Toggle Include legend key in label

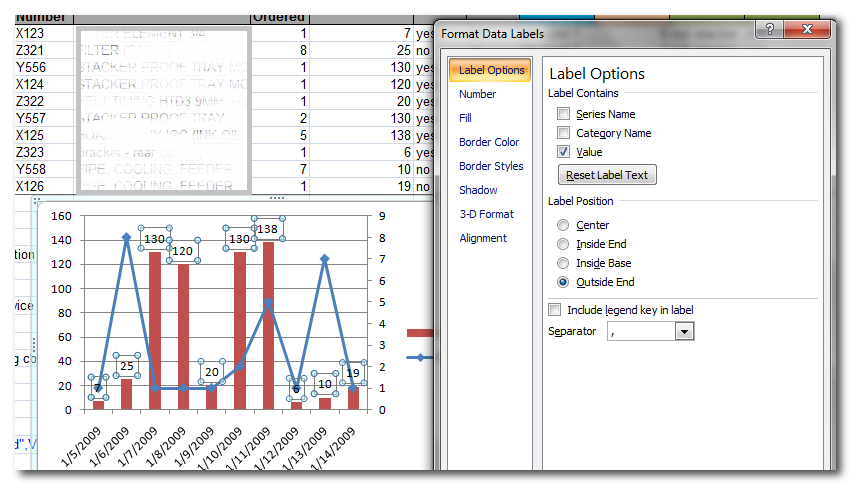556,310
